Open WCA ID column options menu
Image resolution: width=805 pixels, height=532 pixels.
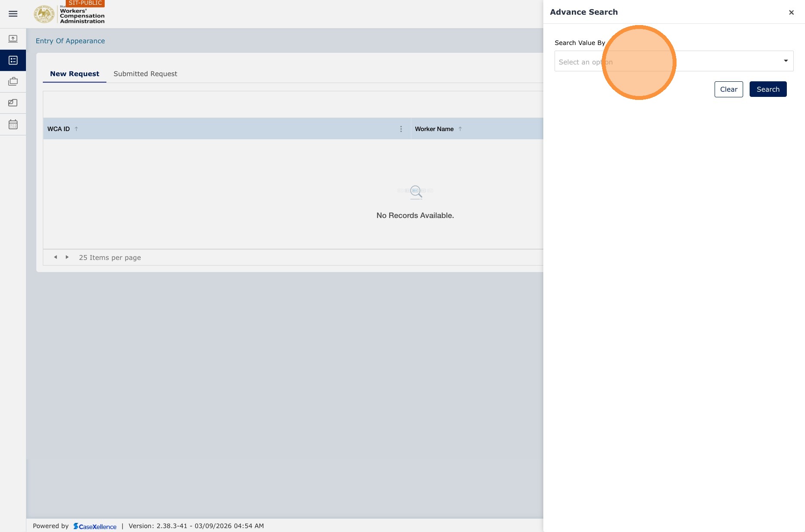coord(401,129)
